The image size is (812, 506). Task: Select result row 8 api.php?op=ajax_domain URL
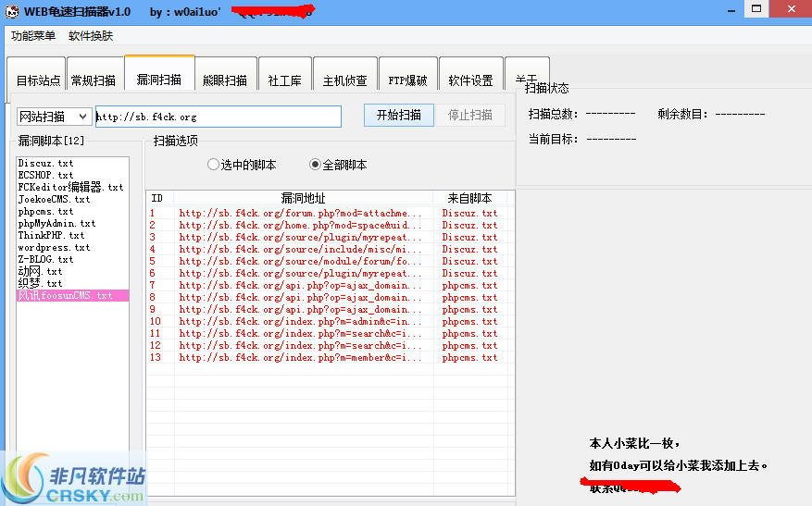tap(300, 298)
